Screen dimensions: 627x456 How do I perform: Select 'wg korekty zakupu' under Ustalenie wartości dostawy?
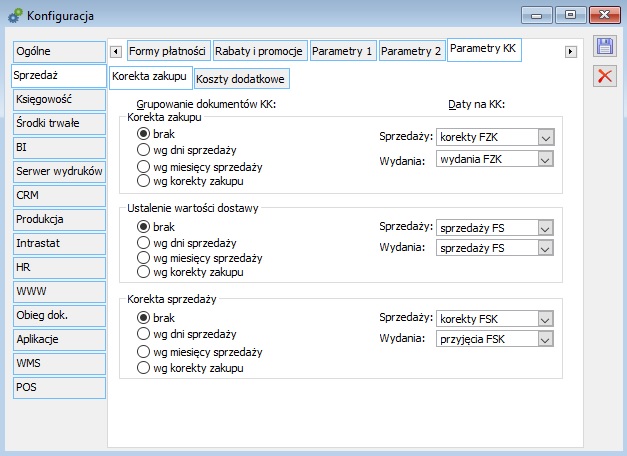tap(190, 272)
